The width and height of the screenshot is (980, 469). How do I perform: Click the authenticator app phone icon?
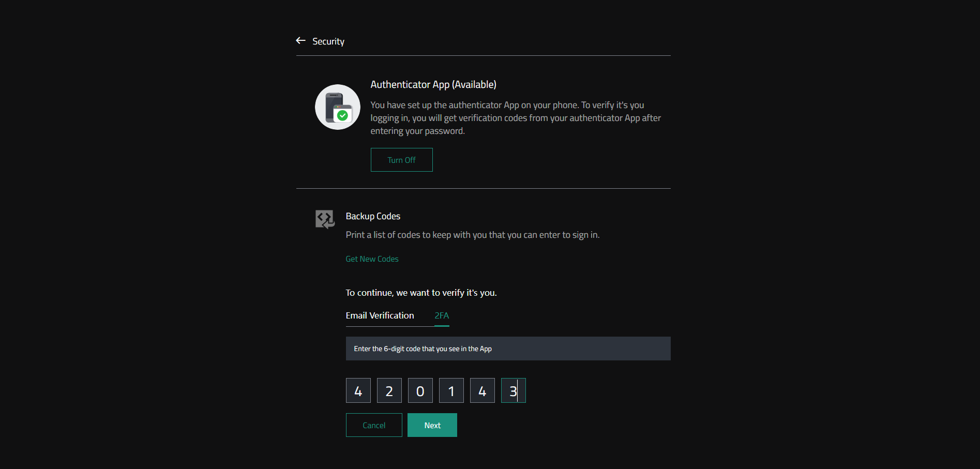click(x=338, y=107)
